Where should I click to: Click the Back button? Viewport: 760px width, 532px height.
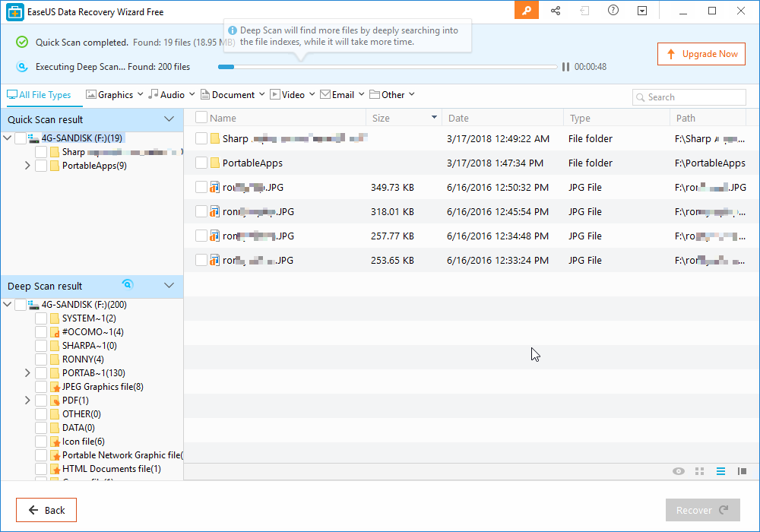[46, 510]
